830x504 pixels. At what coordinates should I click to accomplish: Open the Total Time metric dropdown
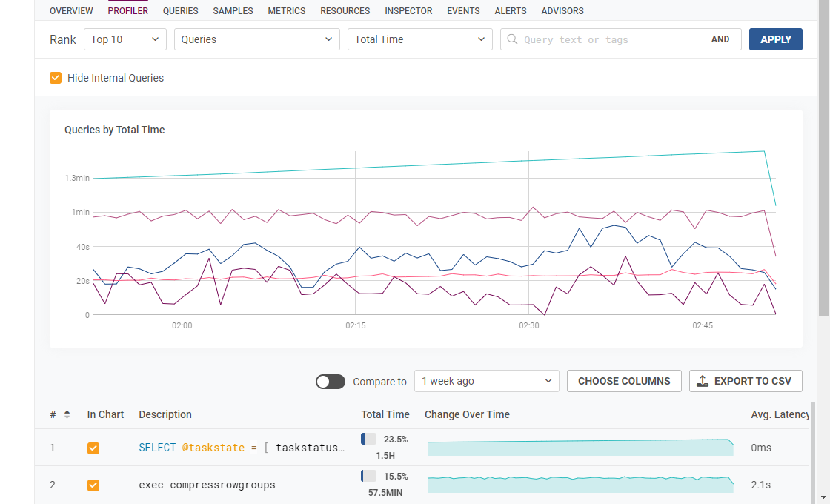pos(419,39)
